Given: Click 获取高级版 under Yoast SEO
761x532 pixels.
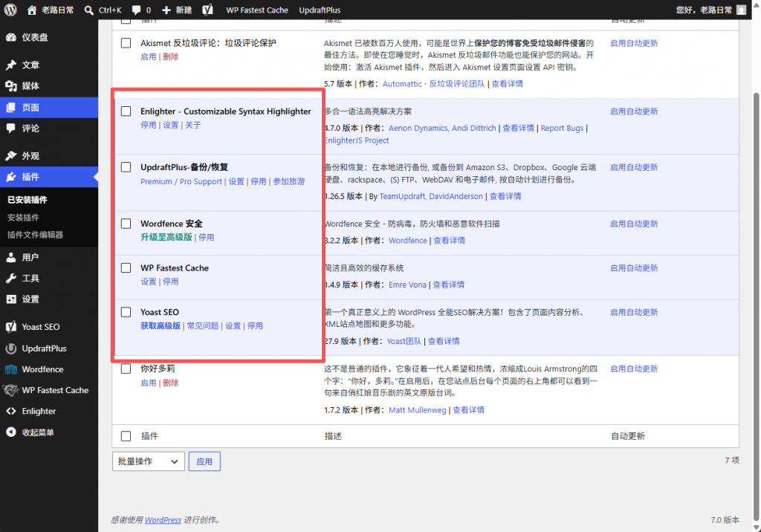Looking at the screenshot, I should click(161, 325).
